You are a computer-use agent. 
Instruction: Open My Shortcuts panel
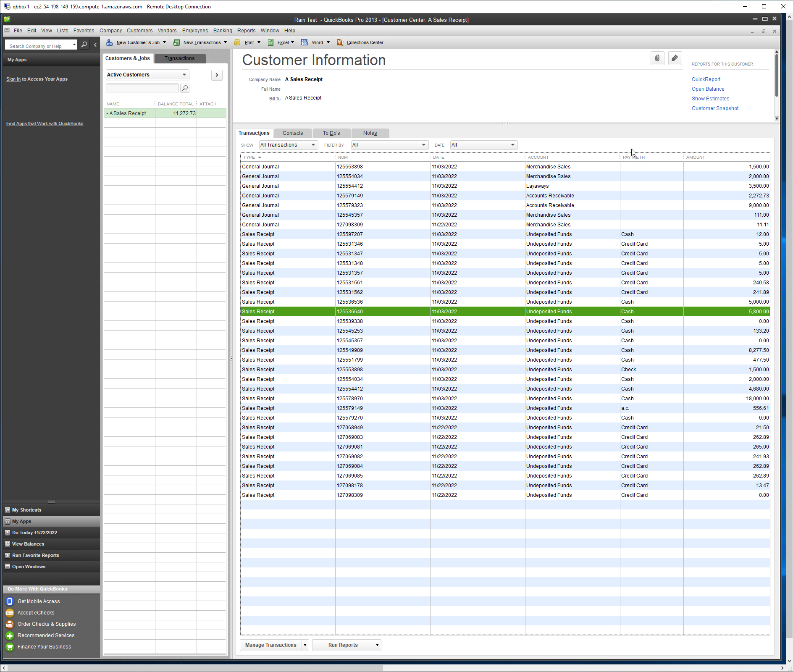point(51,510)
